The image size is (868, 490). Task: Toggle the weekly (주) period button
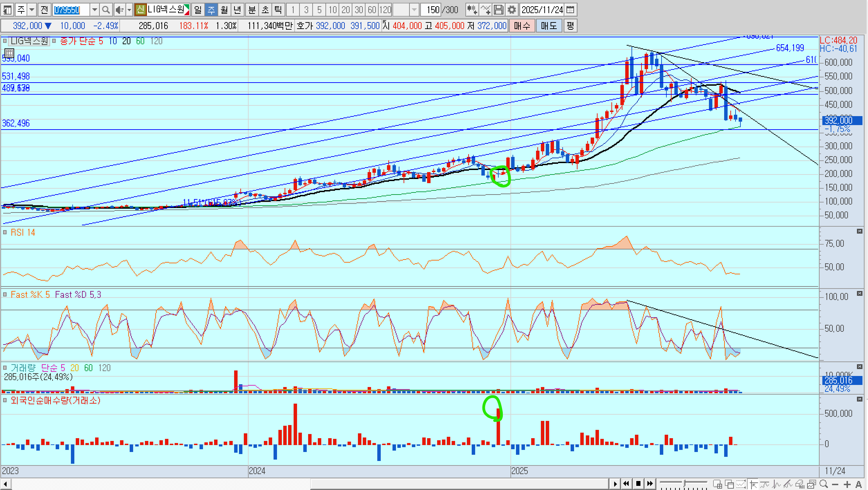pos(211,10)
